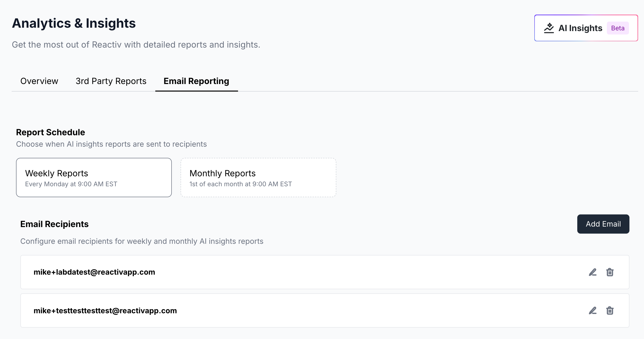
Task: Open the AI Insights button
Action: [580, 28]
